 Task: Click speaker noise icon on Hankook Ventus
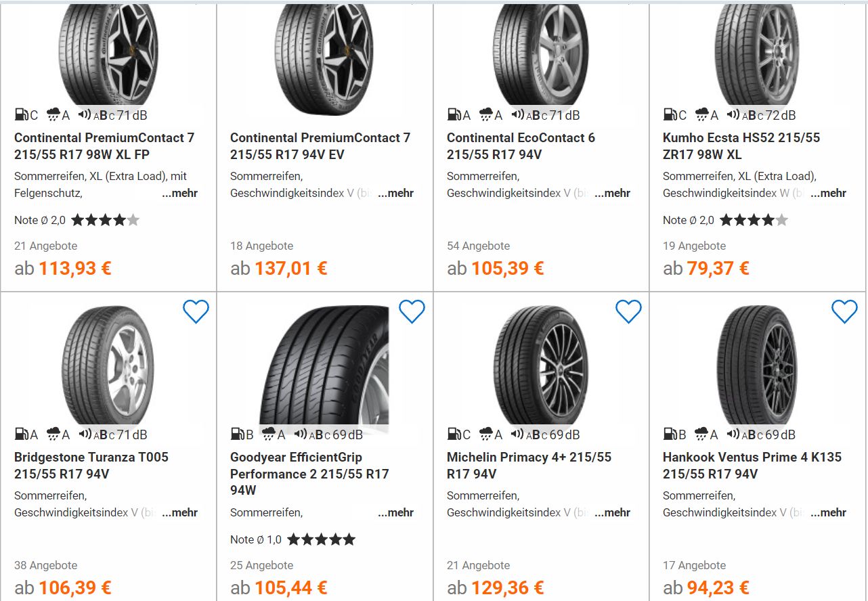[733, 435]
